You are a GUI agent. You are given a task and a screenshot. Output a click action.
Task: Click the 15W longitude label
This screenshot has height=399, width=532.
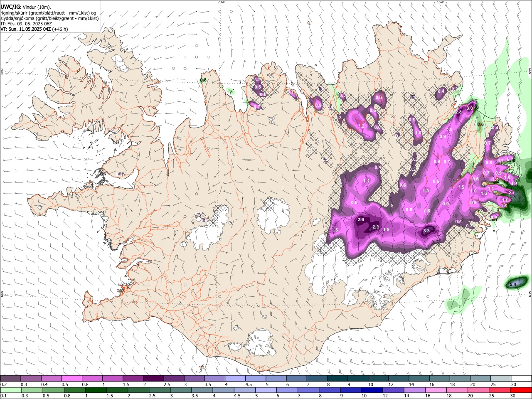tap(440, 2)
